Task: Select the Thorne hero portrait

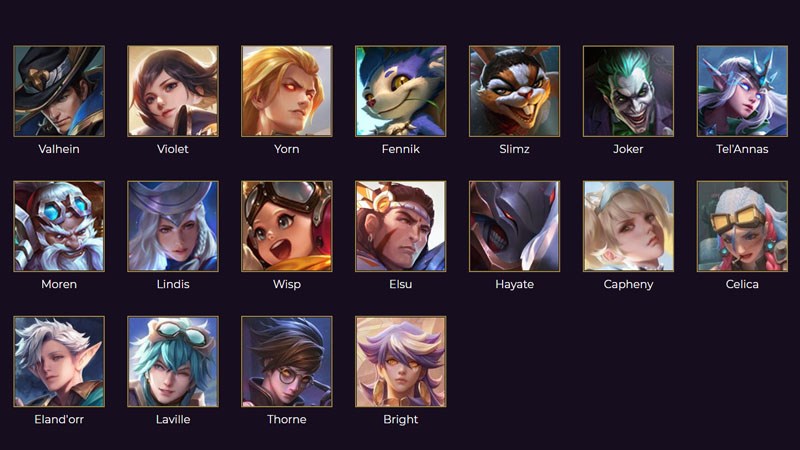Action: pyautogui.click(x=287, y=361)
